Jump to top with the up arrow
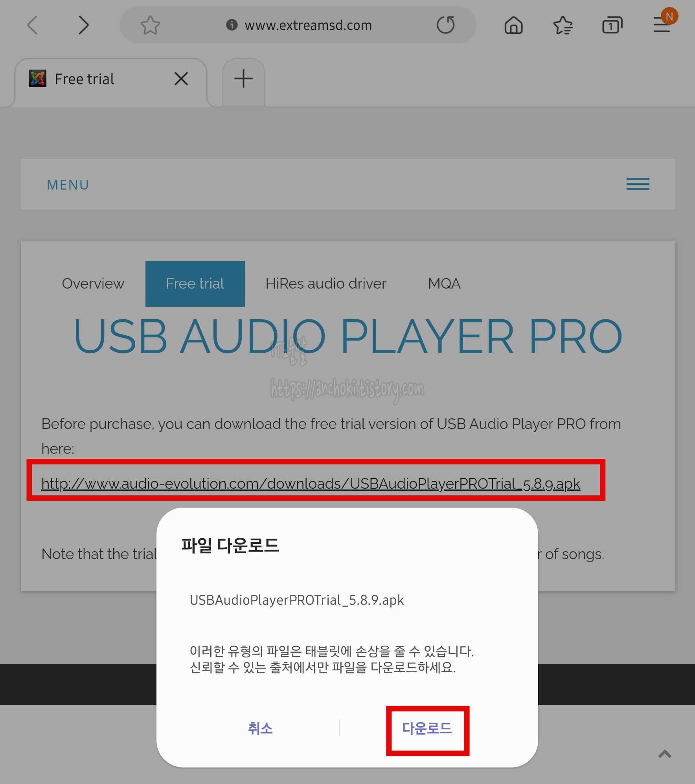Image resolution: width=695 pixels, height=784 pixels. tap(665, 754)
